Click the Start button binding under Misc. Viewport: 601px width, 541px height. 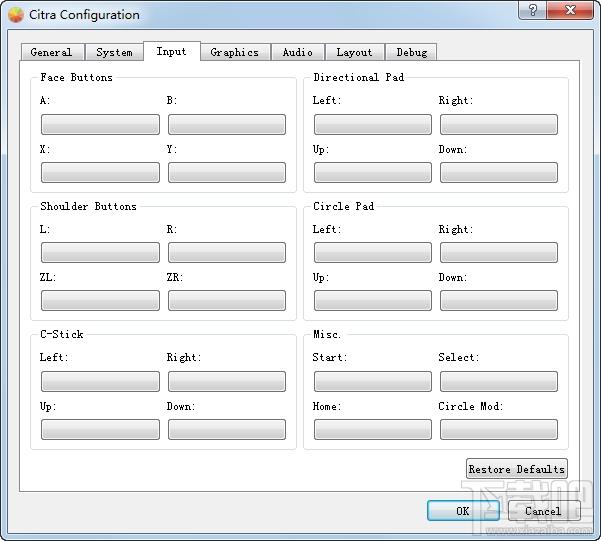click(373, 381)
